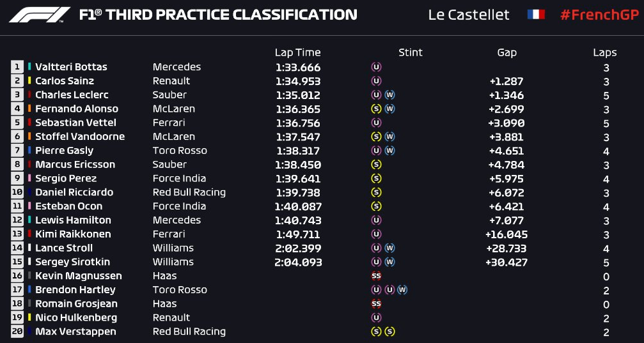The width and height of the screenshot is (644, 343).
Task: Click the blue wet tyre icon for Hartley
Action: (402, 289)
